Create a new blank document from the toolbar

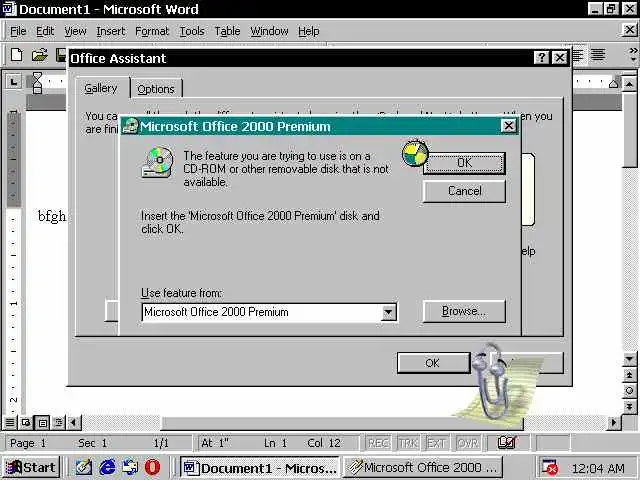point(17,55)
